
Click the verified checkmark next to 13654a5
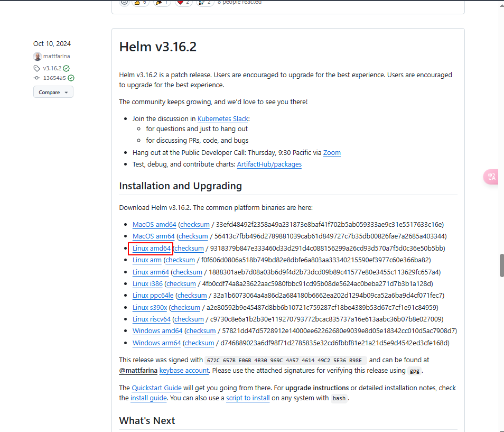71,78
